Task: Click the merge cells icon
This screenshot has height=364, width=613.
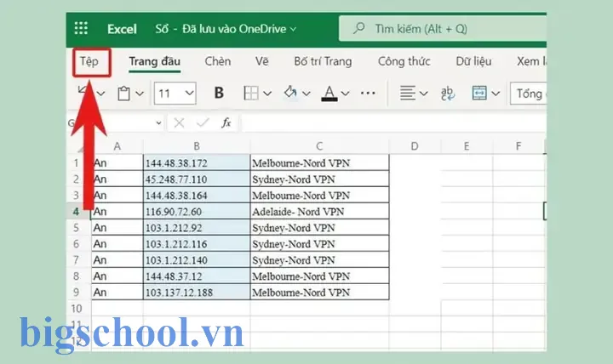Action: pos(479,94)
